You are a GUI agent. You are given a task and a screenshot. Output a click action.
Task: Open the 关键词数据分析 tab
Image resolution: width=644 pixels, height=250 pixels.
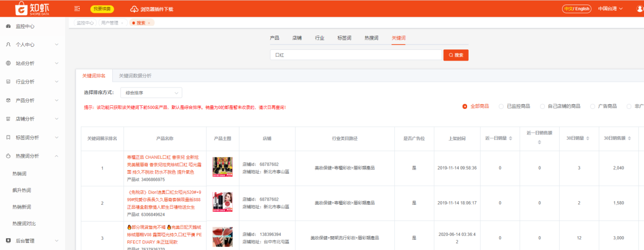tap(135, 76)
